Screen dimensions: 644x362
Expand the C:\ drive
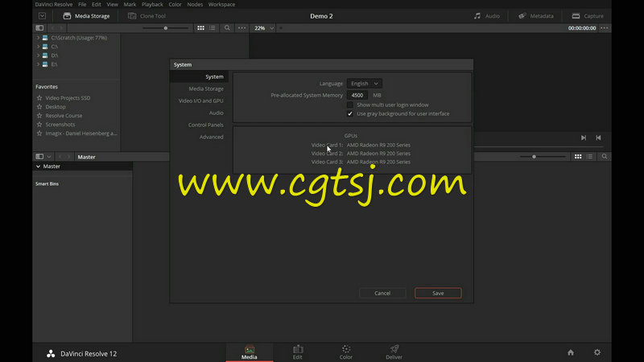38,47
